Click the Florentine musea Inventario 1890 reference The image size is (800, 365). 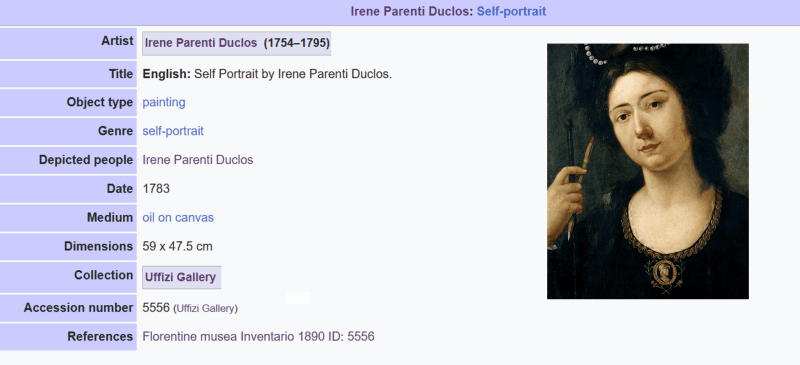258,336
